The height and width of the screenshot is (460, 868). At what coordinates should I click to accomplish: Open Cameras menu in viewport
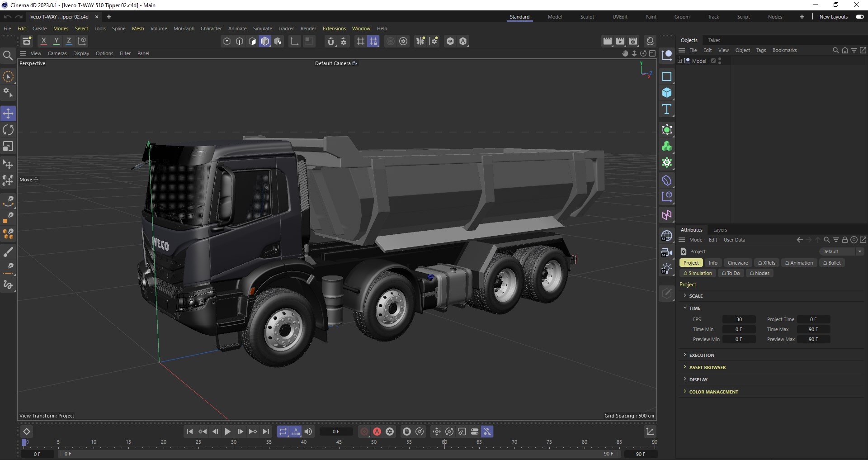pyautogui.click(x=57, y=53)
